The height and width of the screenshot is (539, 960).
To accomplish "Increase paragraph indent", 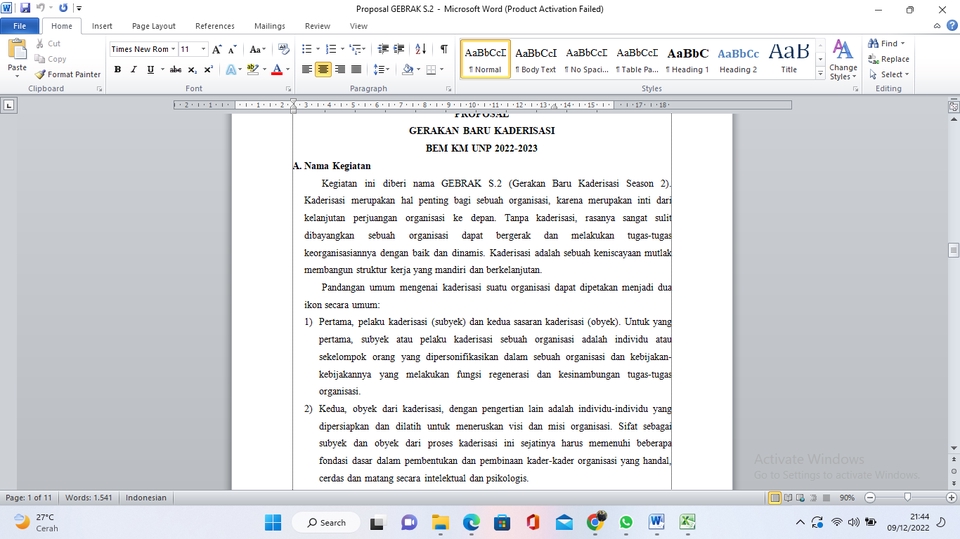I will coord(399,49).
